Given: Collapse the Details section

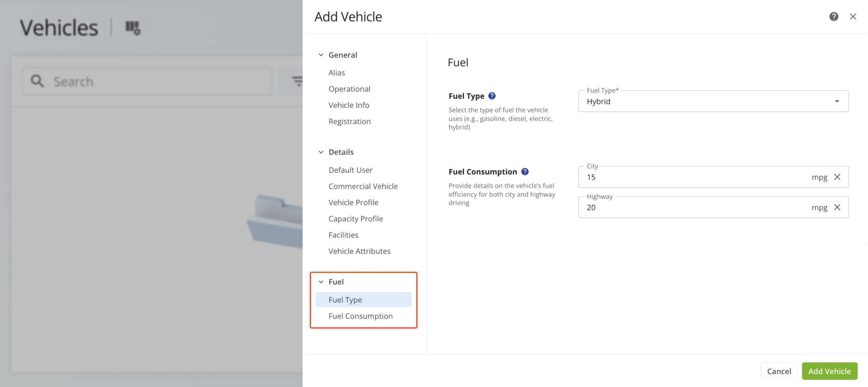Looking at the screenshot, I should 321,152.
